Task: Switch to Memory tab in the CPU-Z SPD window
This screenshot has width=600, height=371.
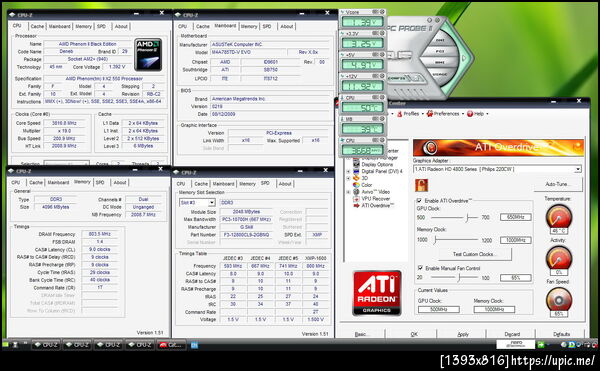Action: pos(247,184)
